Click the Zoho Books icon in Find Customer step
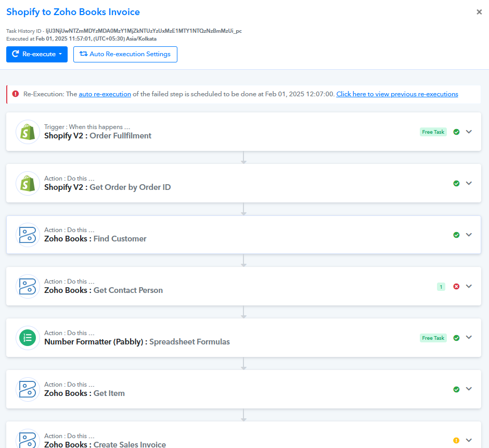 [x=28, y=235]
